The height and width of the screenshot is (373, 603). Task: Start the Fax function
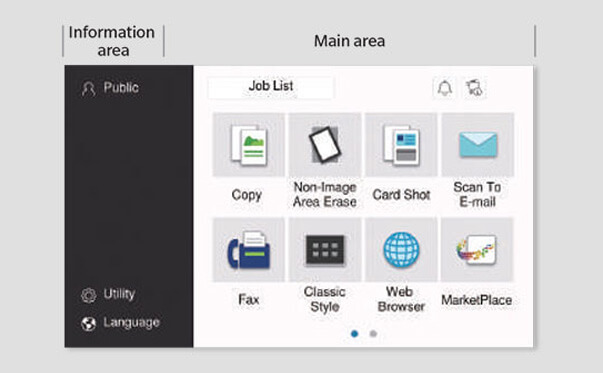[x=248, y=250]
